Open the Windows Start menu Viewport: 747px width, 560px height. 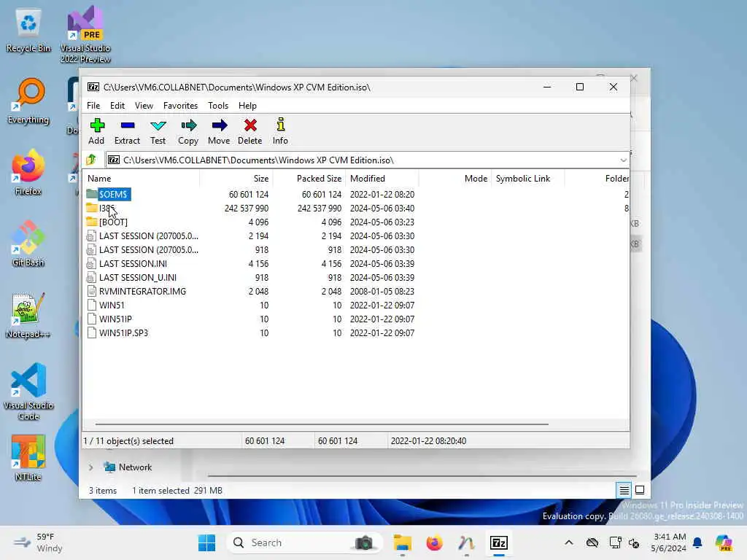[206, 542]
